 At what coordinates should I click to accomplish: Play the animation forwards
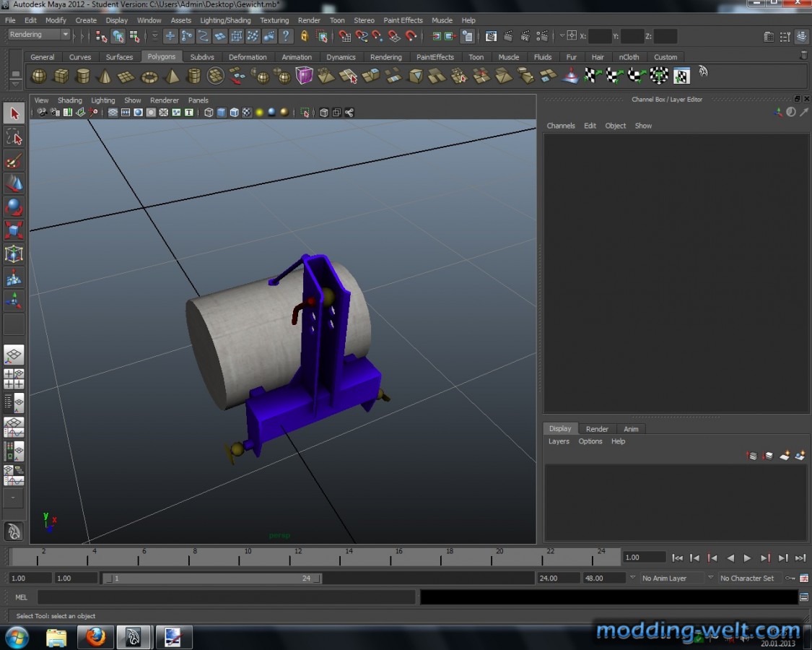tap(747, 558)
